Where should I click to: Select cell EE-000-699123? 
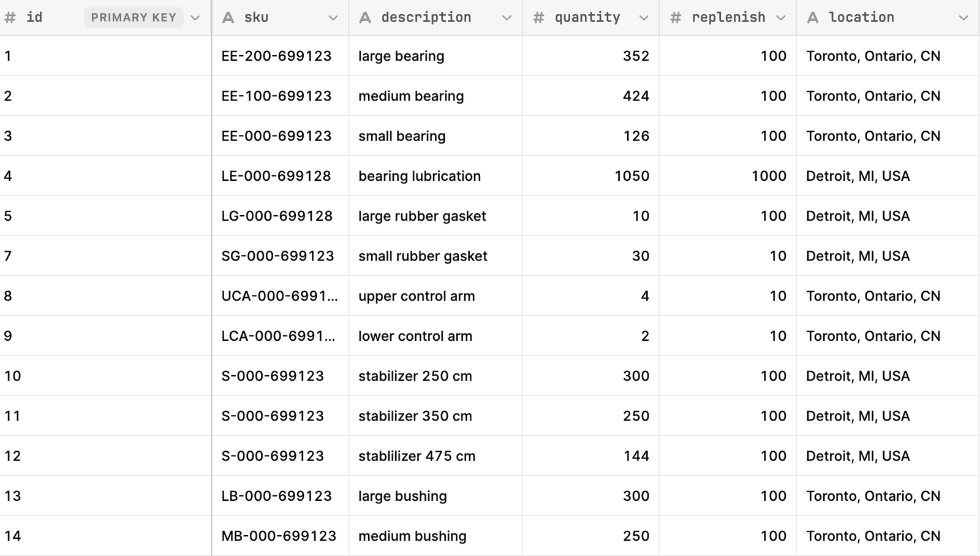coord(281,135)
